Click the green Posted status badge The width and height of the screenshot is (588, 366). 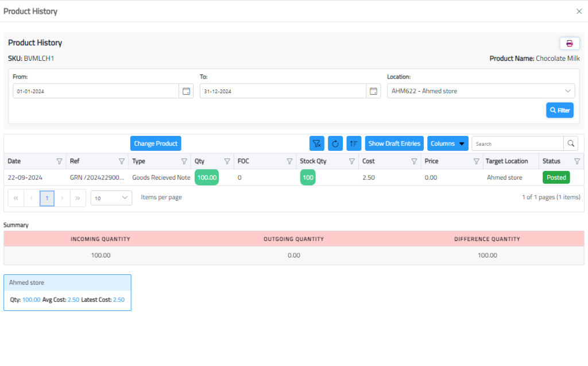[x=556, y=178]
